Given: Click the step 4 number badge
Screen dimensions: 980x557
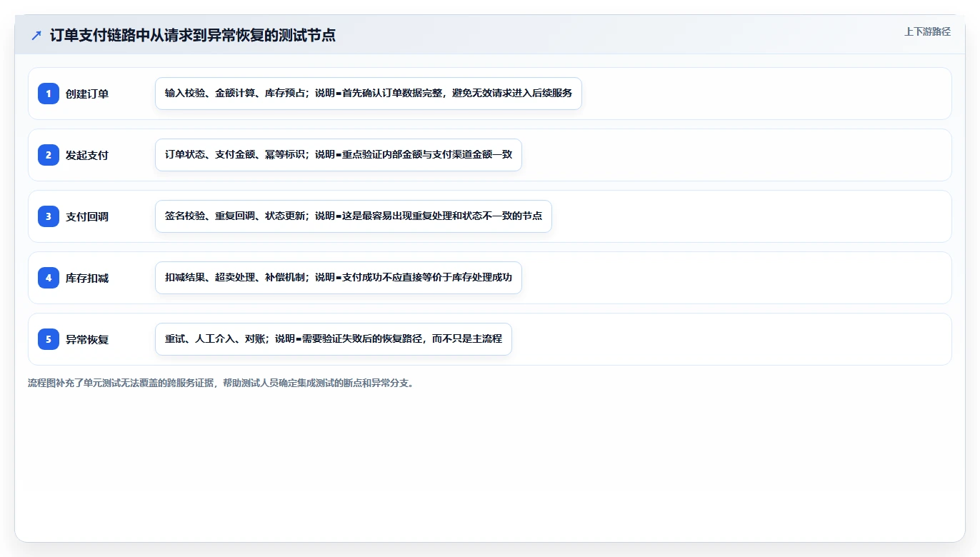Looking at the screenshot, I should (49, 278).
